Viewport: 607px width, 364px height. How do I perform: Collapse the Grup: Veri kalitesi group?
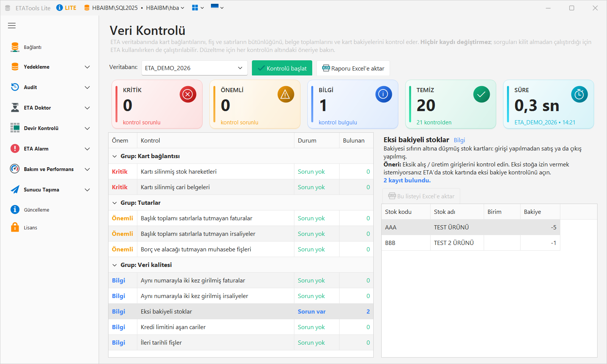tap(115, 265)
